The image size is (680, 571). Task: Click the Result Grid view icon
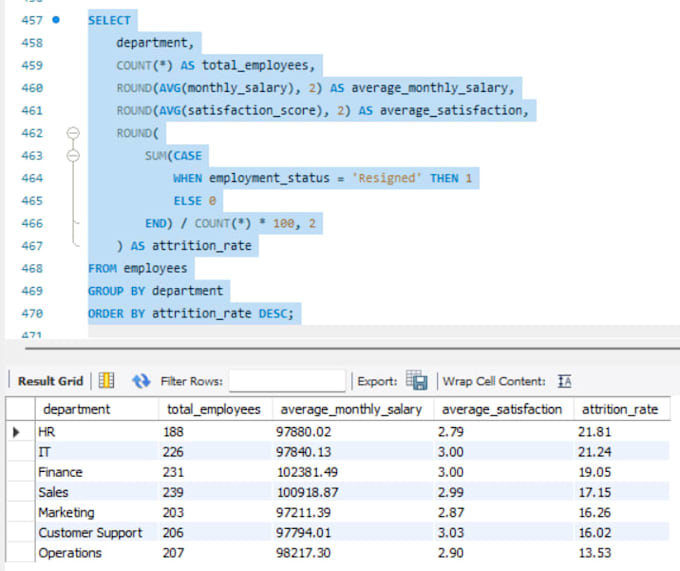(106, 381)
